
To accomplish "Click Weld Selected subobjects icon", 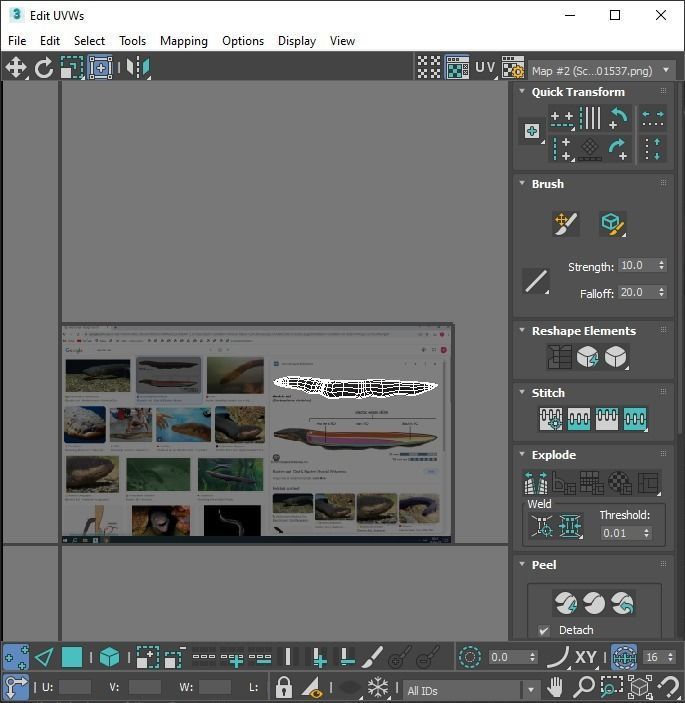I will tap(570, 525).
